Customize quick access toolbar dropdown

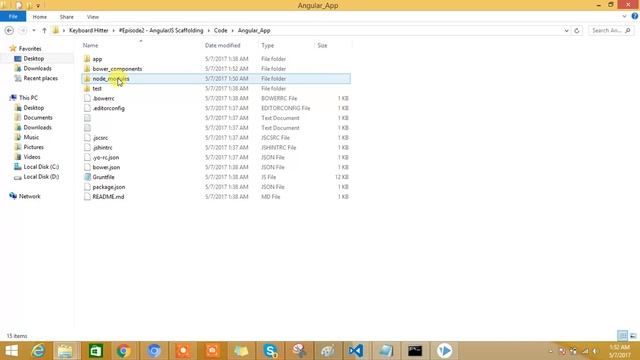(x=38, y=6)
